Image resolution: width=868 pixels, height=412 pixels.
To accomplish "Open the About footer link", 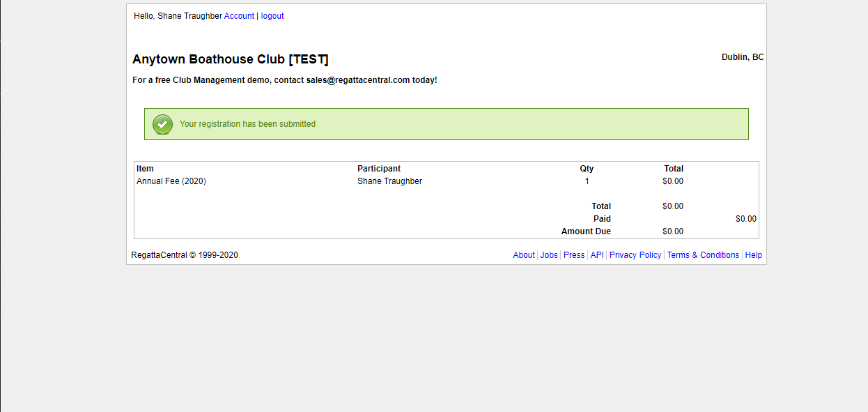I will pos(524,255).
